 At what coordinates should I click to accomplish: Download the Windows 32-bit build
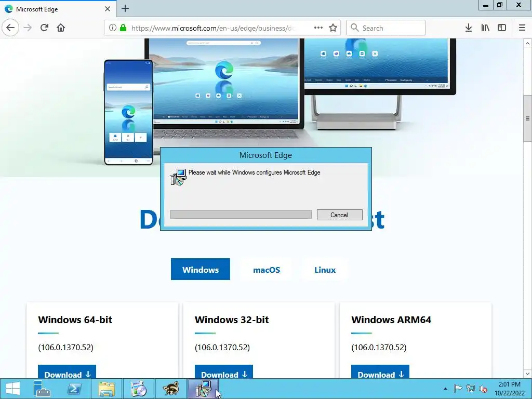tap(223, 373)
